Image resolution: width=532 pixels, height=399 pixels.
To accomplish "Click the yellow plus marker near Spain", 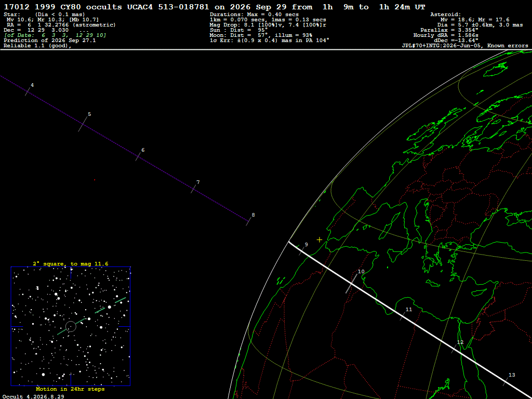I will pos(320,240).
